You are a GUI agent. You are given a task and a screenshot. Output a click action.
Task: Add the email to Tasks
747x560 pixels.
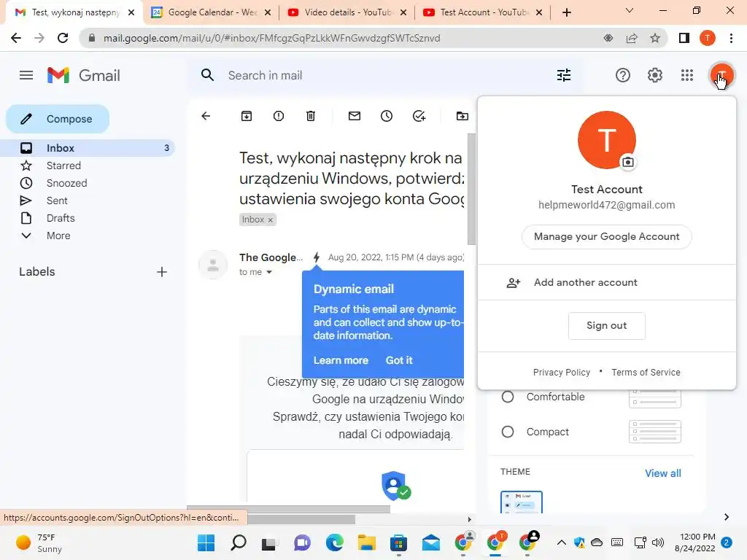[419, 116]
